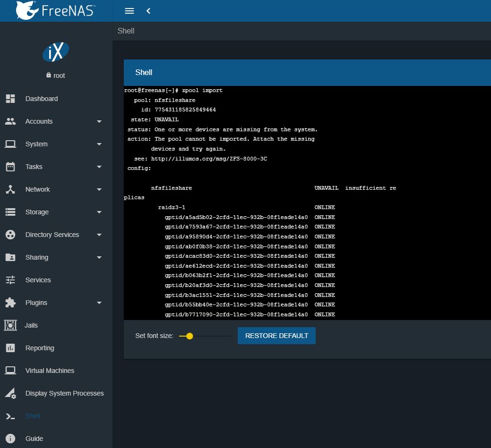Select Display System Processes

65,393
